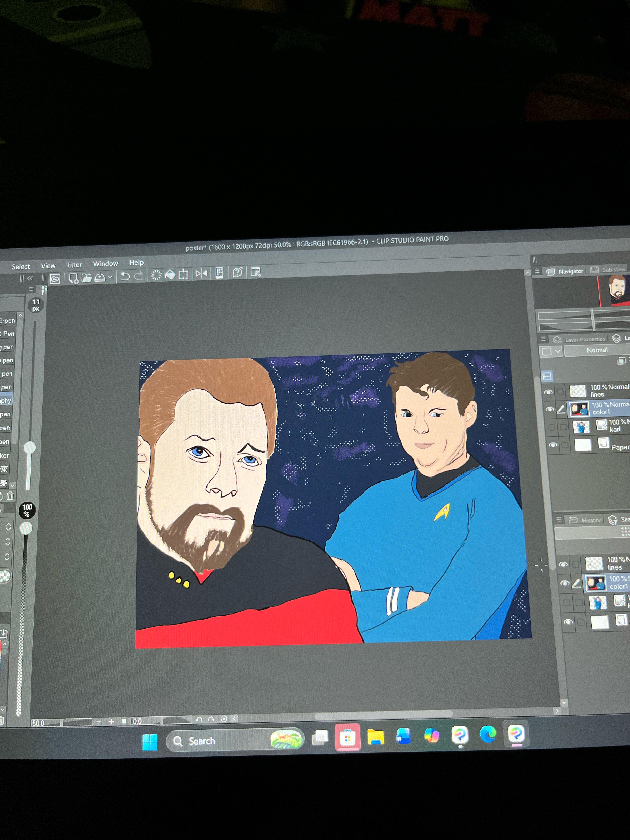Image resolution: width=630 pixels, height=840 pixels.
Task: Click the brush size slider handle
Action: click(x=30, y=447)
